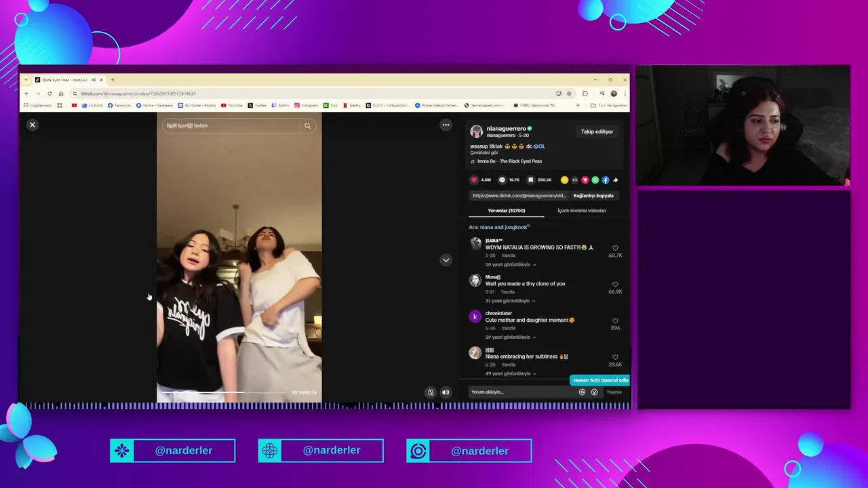Click the yellow repost share icon

pos(564,180)
